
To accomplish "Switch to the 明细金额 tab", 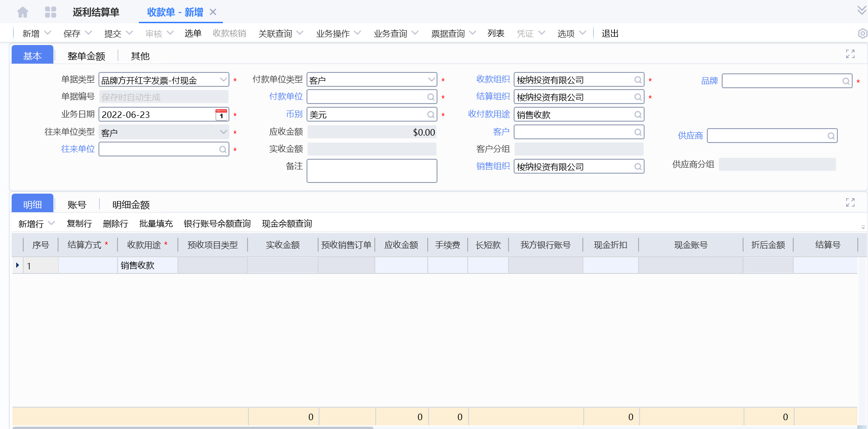I will point(131,205).
